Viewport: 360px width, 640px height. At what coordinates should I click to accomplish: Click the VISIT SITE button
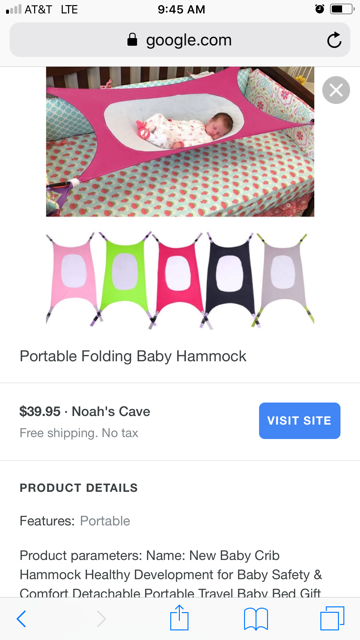click(300, 421)
